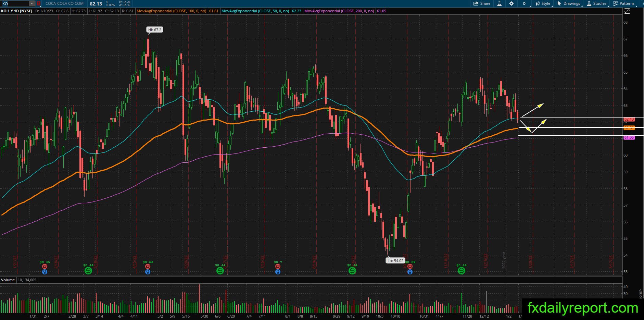Click the Volume study label
This screenshot has height=320, width=644.
click(x=8, y=280)
